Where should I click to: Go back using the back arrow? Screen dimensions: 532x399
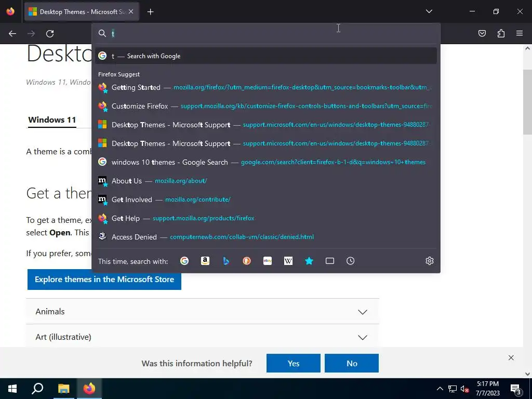(12, 34)
